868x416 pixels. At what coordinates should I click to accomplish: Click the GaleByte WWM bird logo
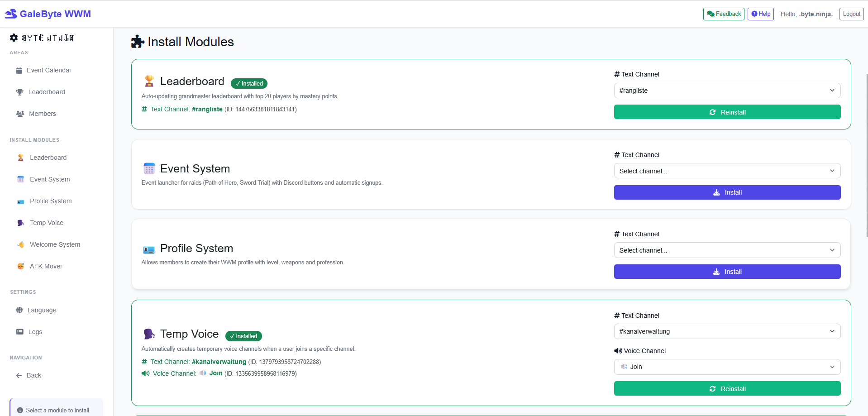click(x=10, y=14)
